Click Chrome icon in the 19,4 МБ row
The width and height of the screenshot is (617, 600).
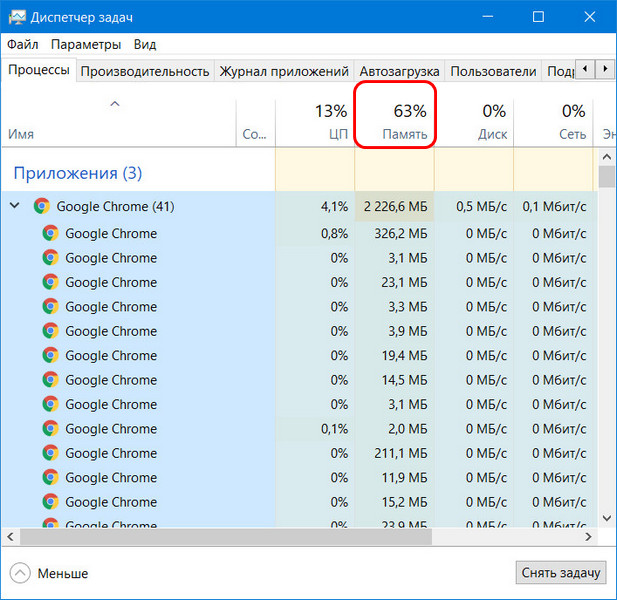[50, 355]
